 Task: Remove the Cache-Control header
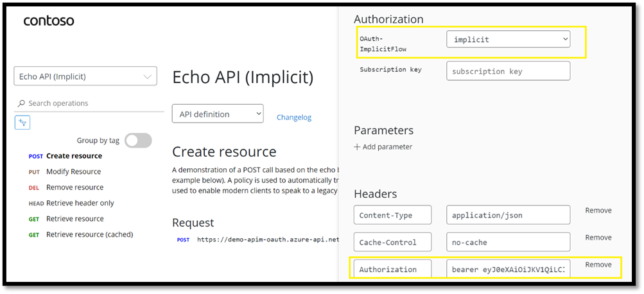598,238
